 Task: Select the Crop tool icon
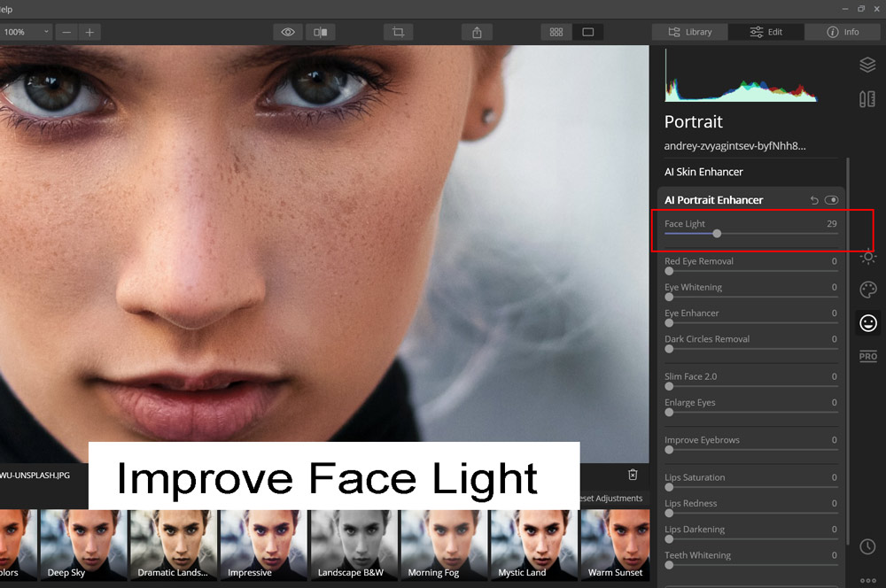(398, 32)
